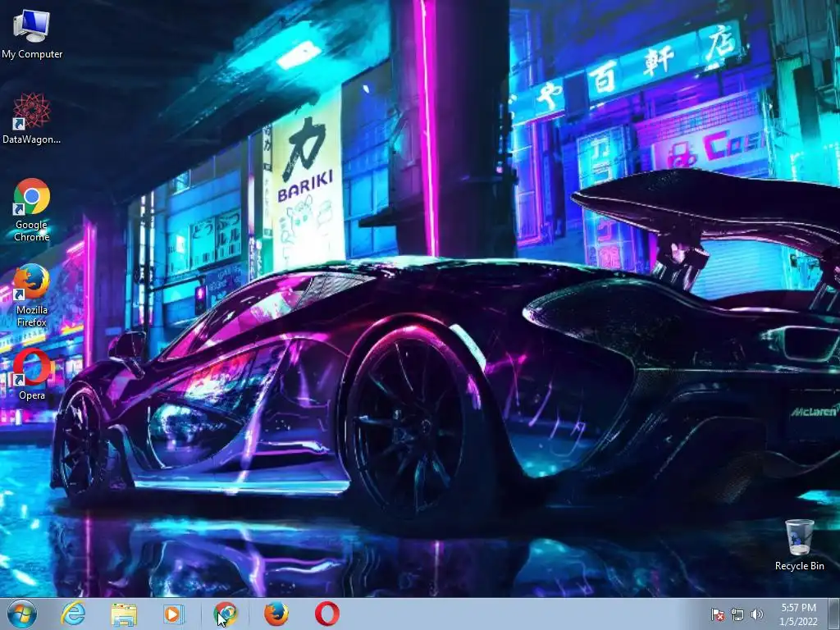Select the DataWagon desktop shortcut
Viewport: 840px width, 630px height.
coord(32,119)
